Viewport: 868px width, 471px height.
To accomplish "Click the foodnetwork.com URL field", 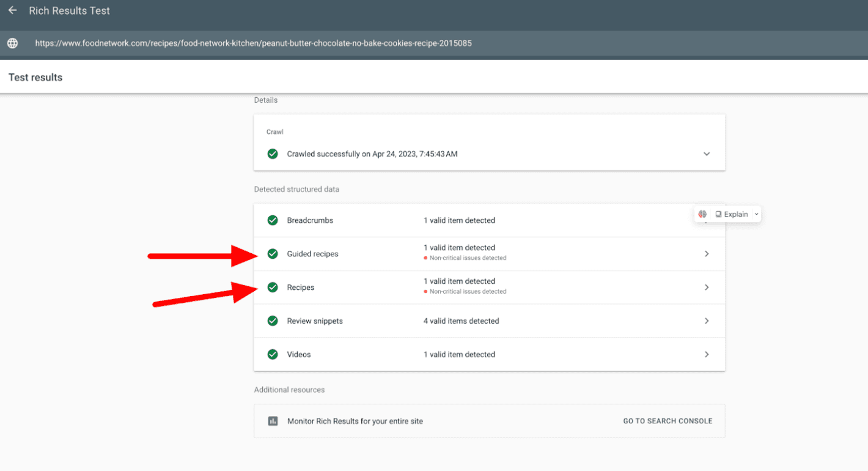I will coord(253,43).
